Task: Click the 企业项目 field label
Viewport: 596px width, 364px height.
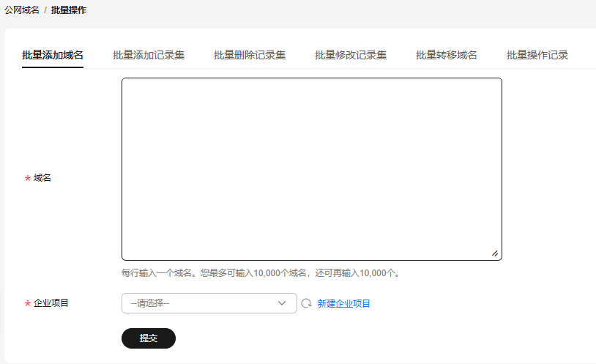Action: [51, 303]
